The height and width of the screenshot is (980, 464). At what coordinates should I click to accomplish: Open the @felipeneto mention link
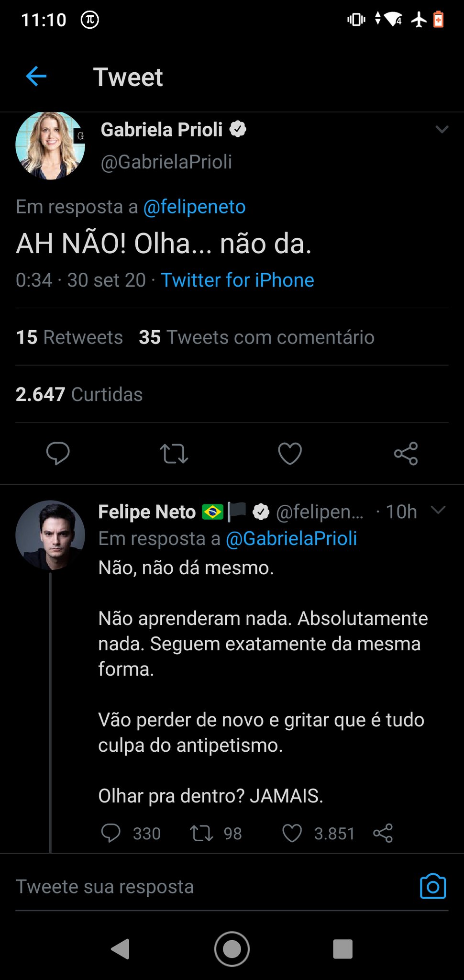tap(194, 207)
